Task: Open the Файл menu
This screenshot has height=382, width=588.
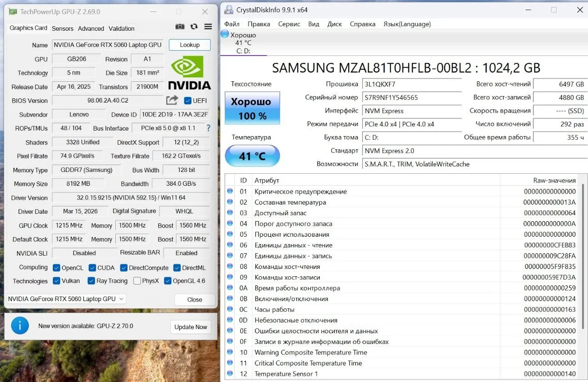Action: click(232, 24)
